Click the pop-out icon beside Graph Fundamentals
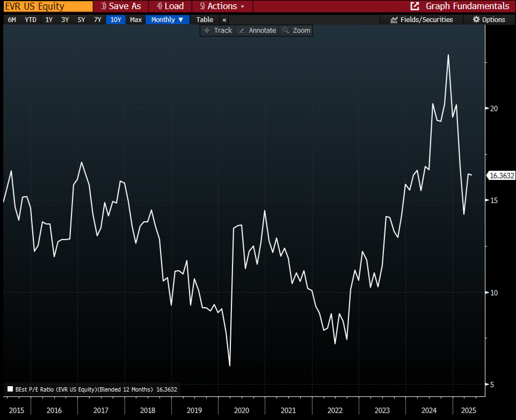The height and width of the screenshot is (420, 516). tap(415, 6)
